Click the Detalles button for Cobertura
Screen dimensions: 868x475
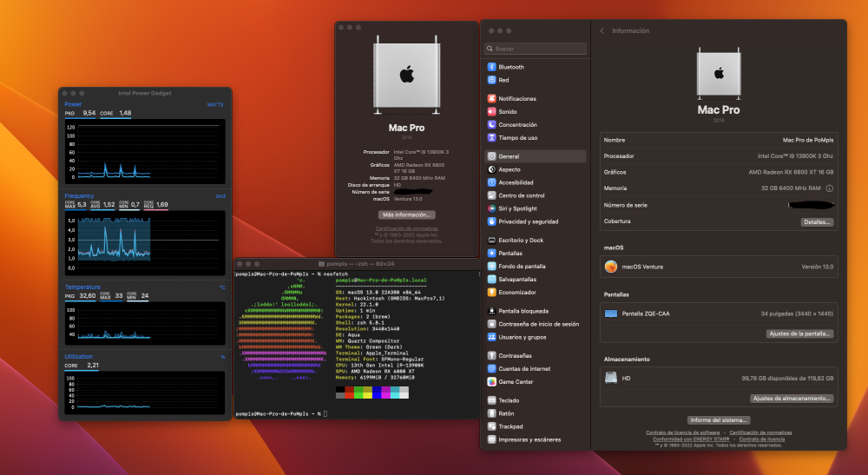(x=817, y=222)
